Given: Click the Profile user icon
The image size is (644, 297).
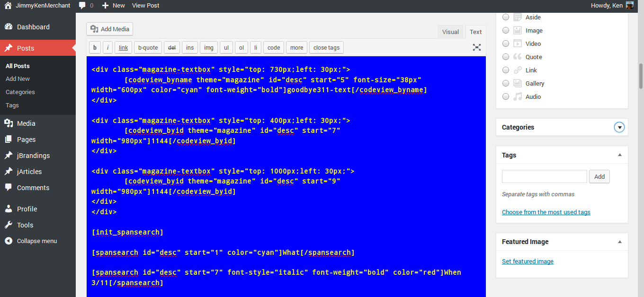Looking at the screenshot, I should [9, 209].
